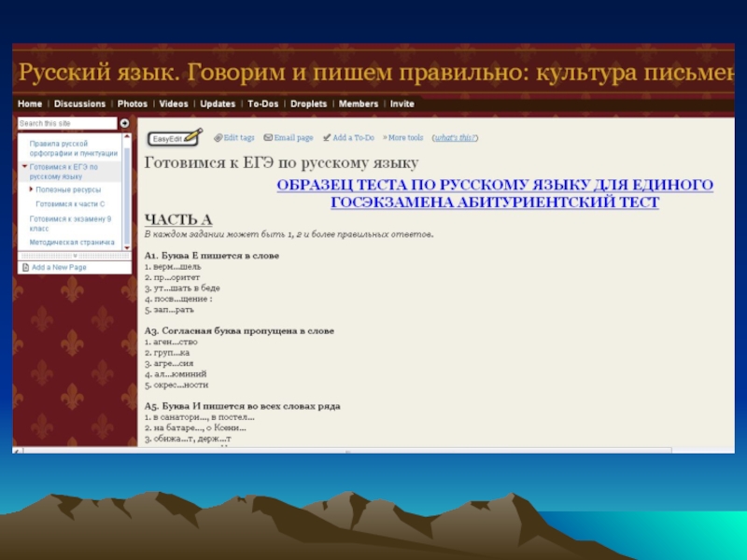
Task: Collapse the Готовимся к ЕГЭ tree arrow
Action: click(24, 167)
